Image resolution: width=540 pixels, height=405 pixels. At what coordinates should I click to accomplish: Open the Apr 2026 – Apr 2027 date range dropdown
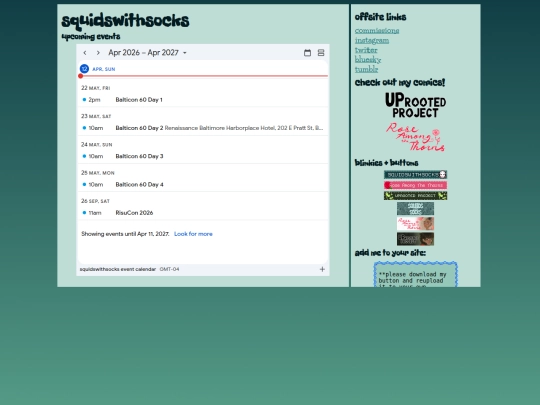pyautogui.click(x=147, y=53)
